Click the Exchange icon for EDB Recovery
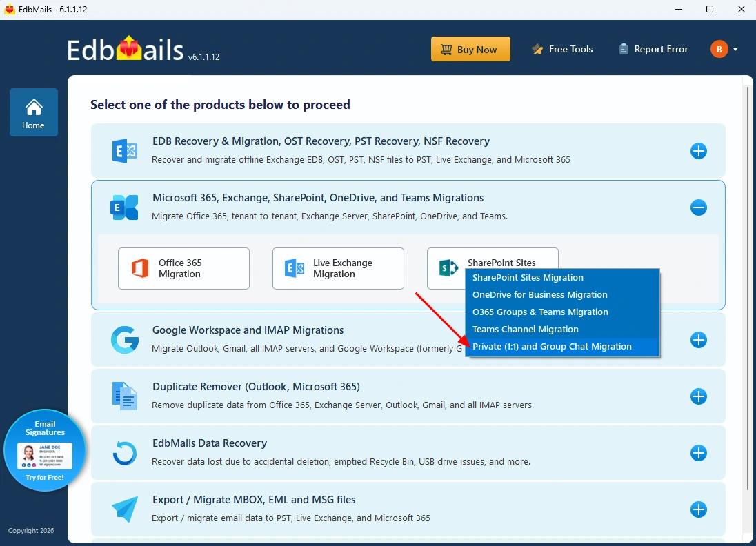Viewport: 756px width, 546px height. 125,151
